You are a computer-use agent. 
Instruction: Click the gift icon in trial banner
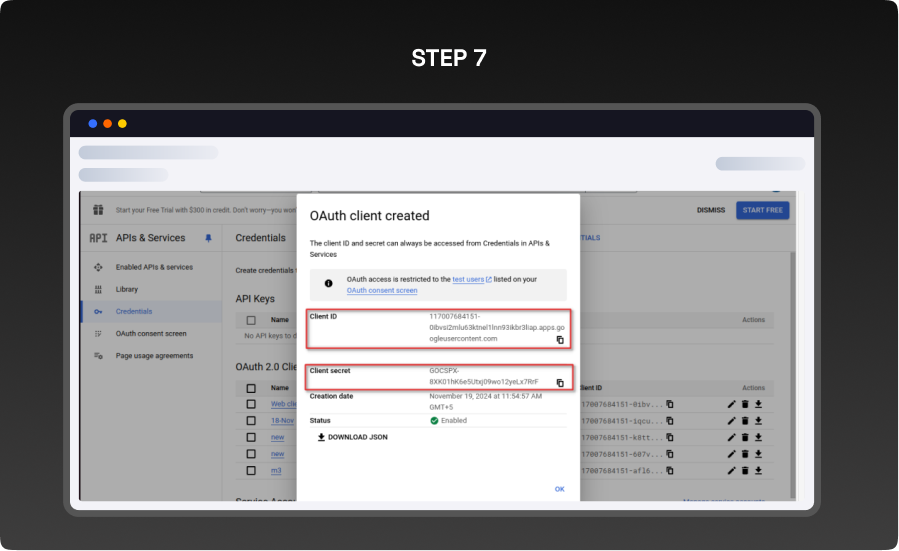(97, 210)
